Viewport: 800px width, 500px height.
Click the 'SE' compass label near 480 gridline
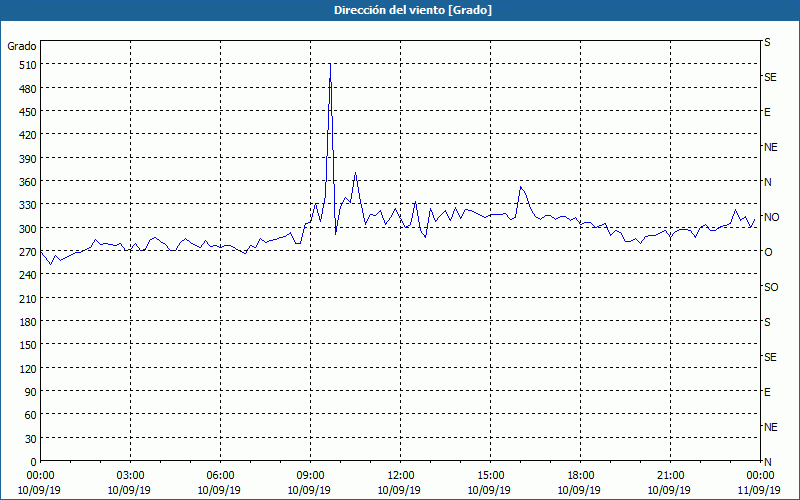770,78
